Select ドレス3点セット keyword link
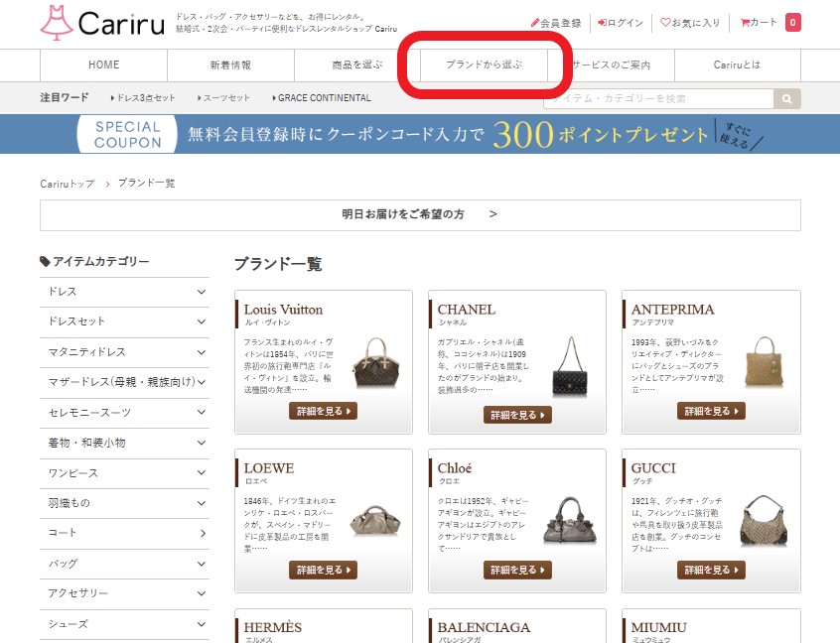This screenshot has height=643, width=840. 143,98
